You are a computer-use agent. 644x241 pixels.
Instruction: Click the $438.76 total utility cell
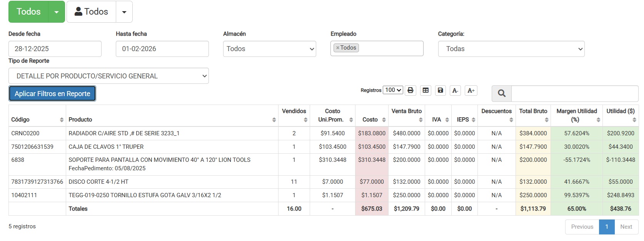click(x=621, y=209)
